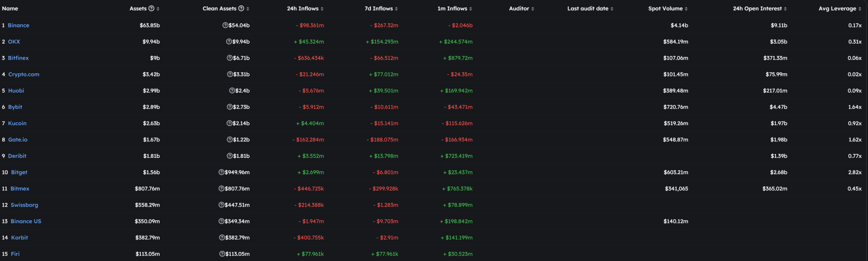The height and width of the screenshot is (261, 868).
Task: Open the OKX exchange link
Action: [x=14, y=41]
